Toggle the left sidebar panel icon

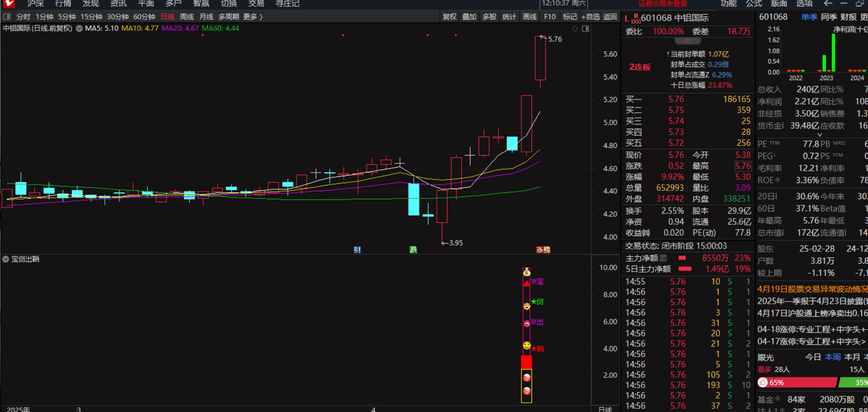click(7, 17)
